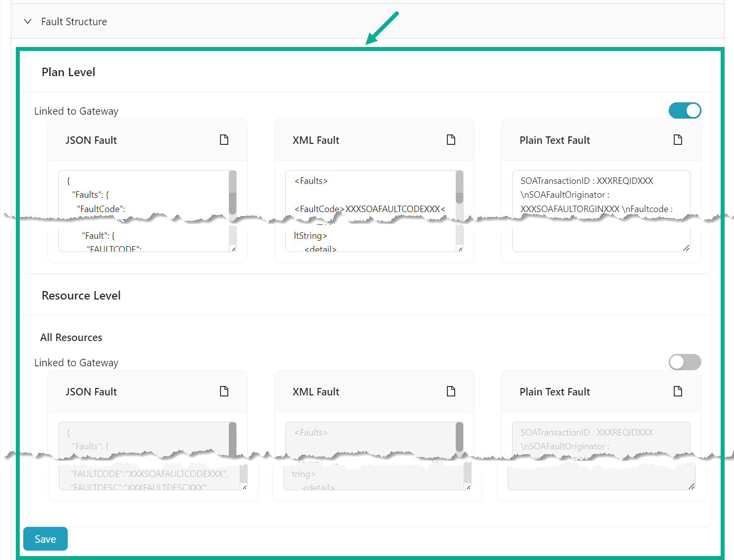Click the file icon in Plan Level JSON Fault
734x560 pixels.
[x=224, y=140]
